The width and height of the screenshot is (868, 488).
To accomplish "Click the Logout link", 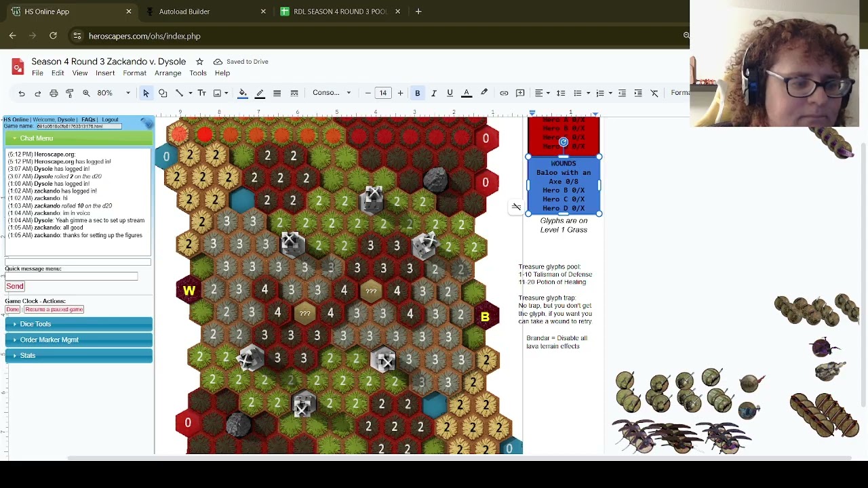I will point(110,120).
